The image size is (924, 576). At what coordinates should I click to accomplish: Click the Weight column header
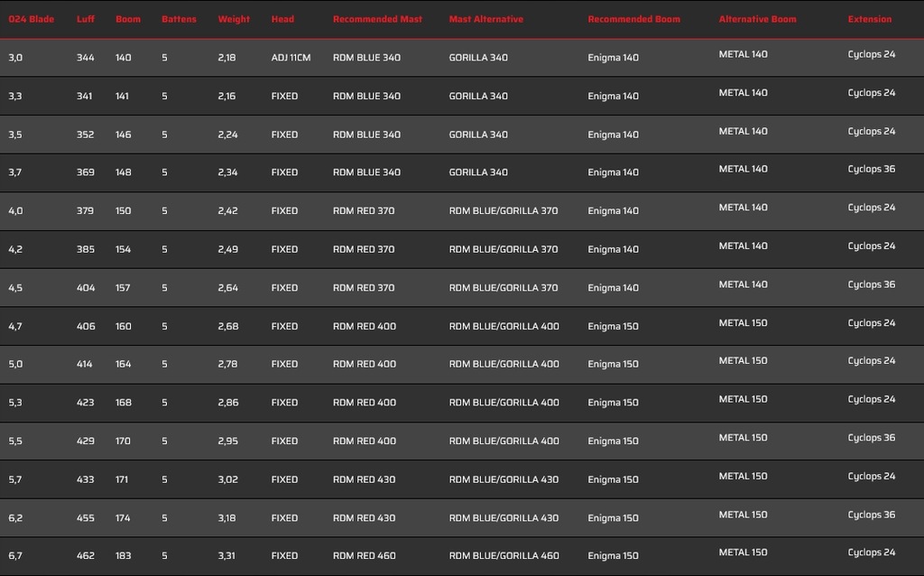[234, 19]
